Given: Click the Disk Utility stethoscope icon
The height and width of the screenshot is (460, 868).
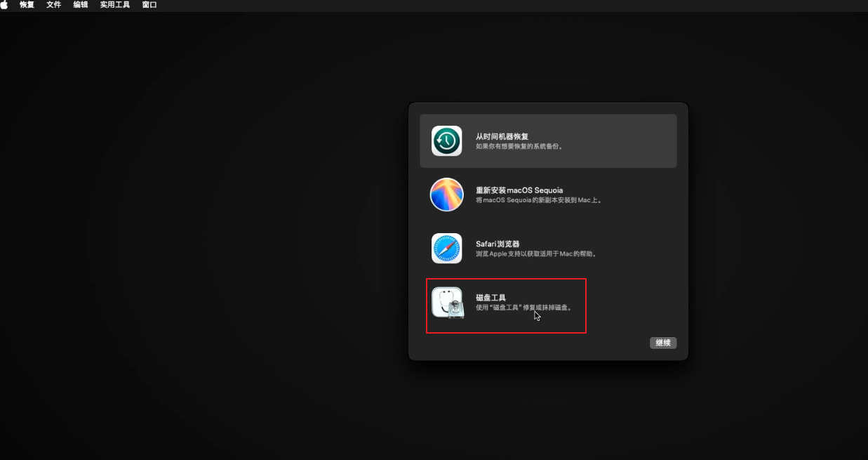Looking at the screenshot, I should 446,302.
